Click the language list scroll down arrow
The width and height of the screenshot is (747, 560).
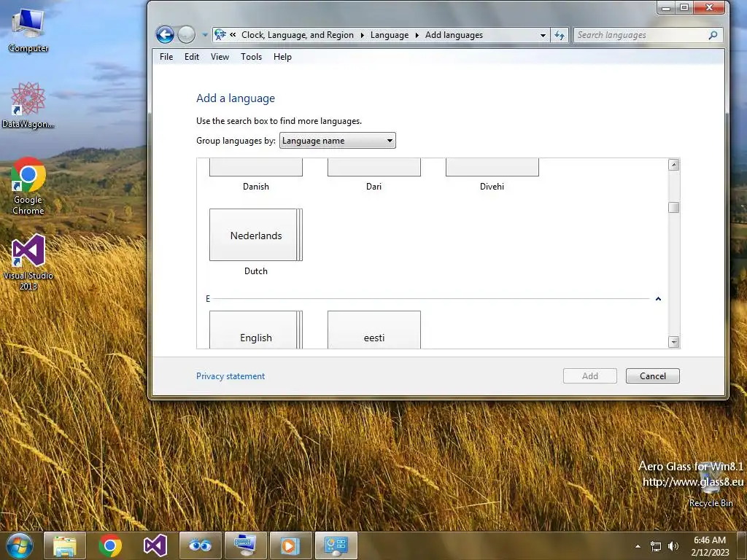tap(673, 342)
